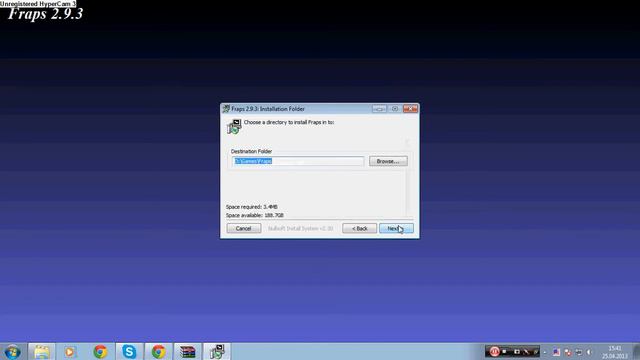Click the 'Choose a directory to install Fraps' text
The width and height of the screenshot is (640, 360).
point(289,122)
